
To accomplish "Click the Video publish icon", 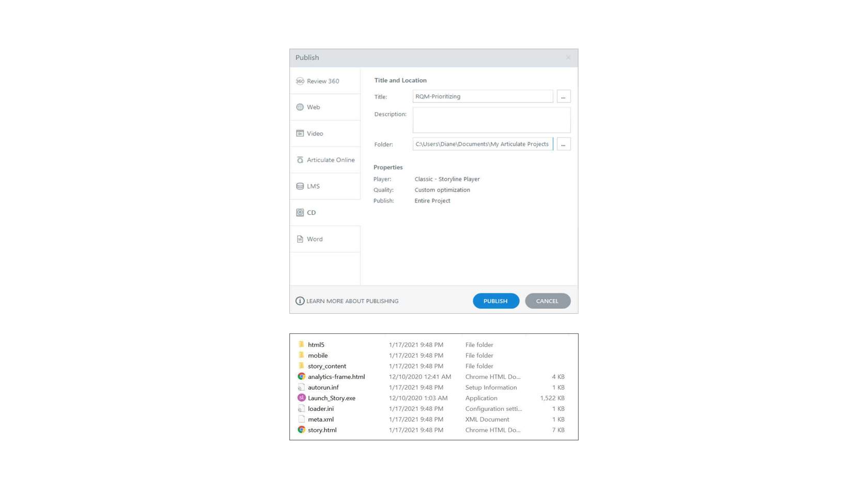I will pos(300,133).
